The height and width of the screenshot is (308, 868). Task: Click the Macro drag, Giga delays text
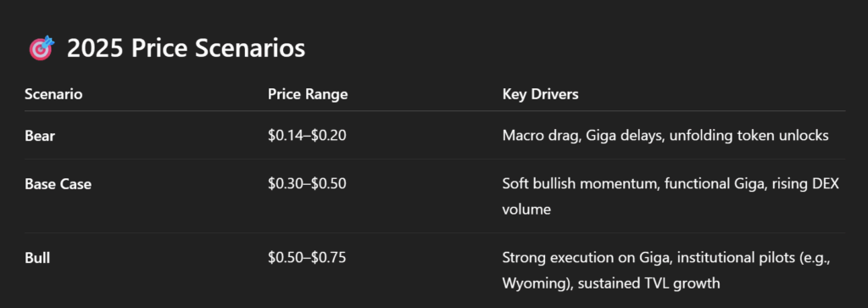pyautogui.click(x=583, y=136)
